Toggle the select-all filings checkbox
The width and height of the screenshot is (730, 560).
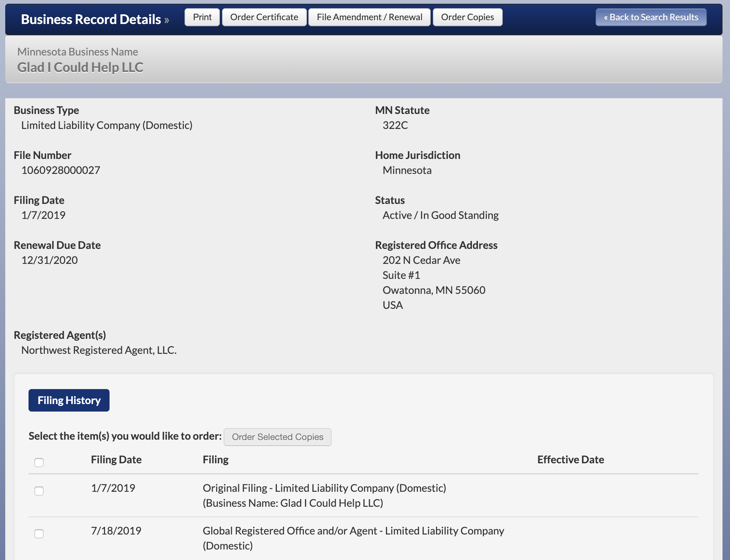(39, 463)
